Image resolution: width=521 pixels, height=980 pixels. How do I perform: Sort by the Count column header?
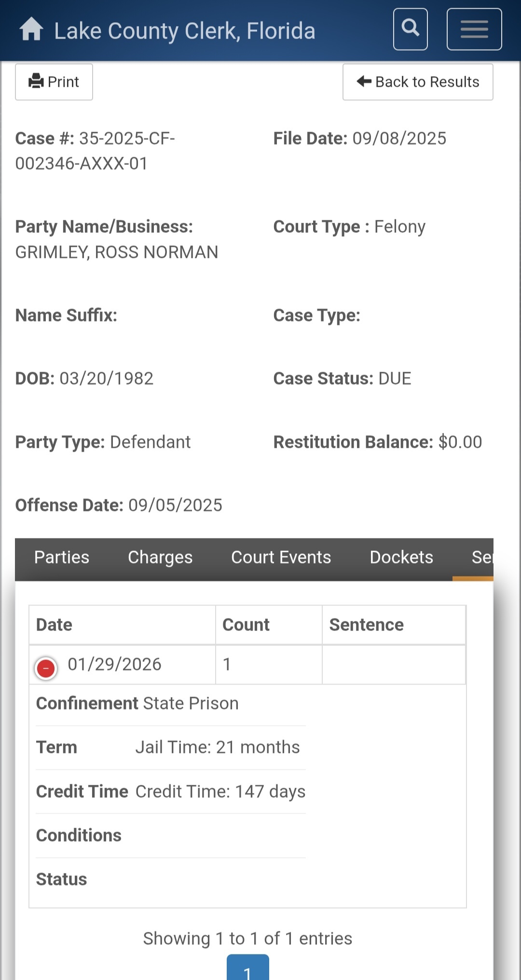point(246,625)
